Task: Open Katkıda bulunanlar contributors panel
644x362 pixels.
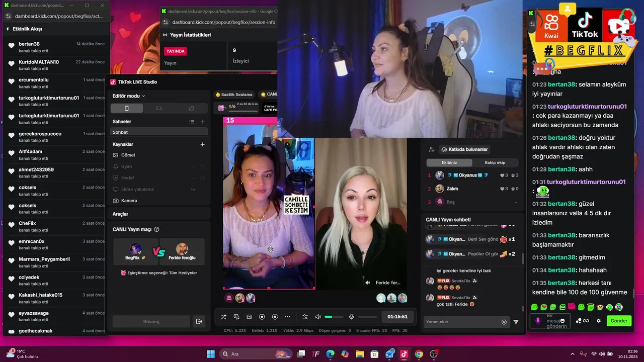Action: [464, 149]
